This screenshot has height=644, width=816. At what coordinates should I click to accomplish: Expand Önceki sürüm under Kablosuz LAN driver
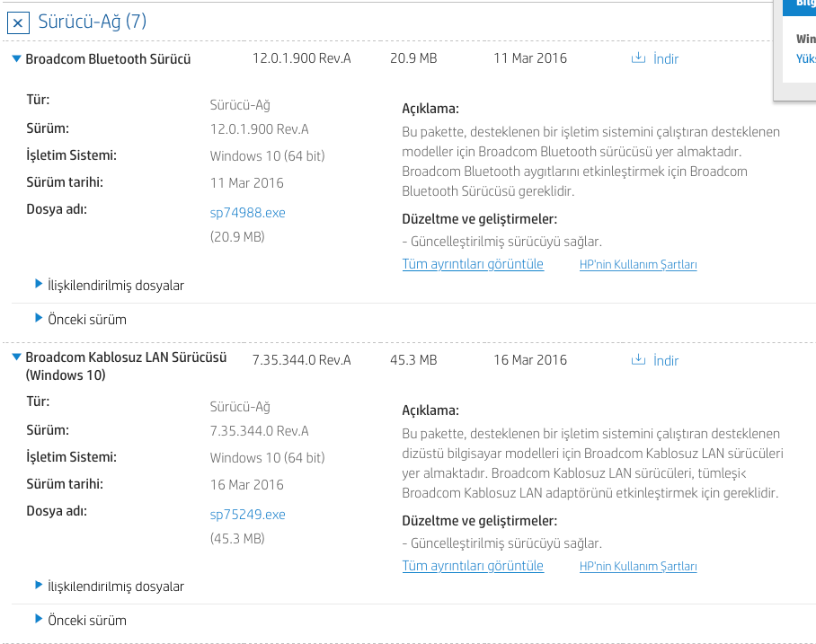pos(39,619)
